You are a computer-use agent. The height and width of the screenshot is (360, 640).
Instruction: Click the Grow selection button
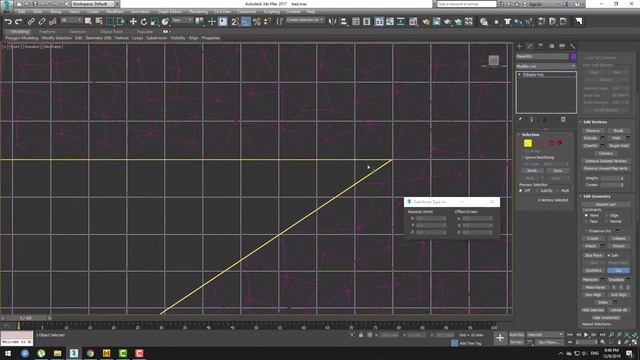(558, 171)
